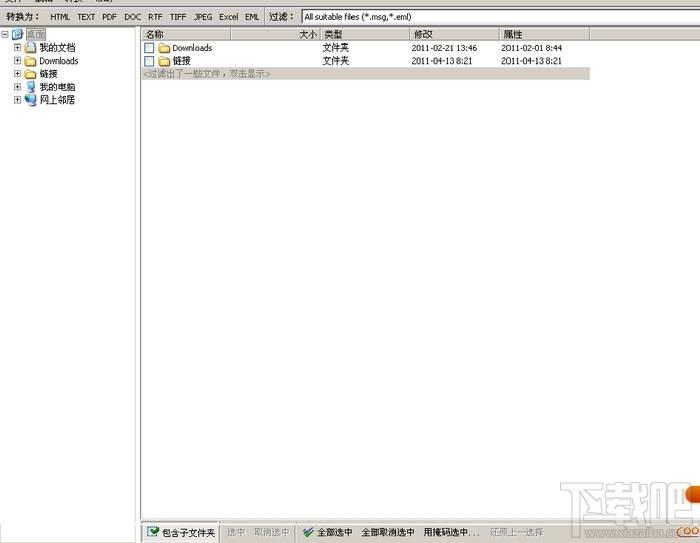Expand the 我的电脑 tree node

point(17,87)
